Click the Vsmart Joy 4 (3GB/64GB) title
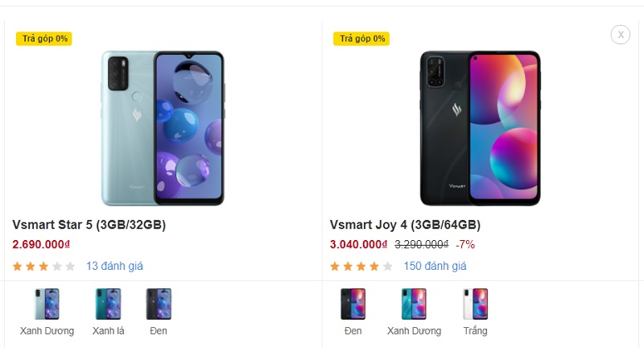Screen dimensions: 644x348 tap(405, 225)
